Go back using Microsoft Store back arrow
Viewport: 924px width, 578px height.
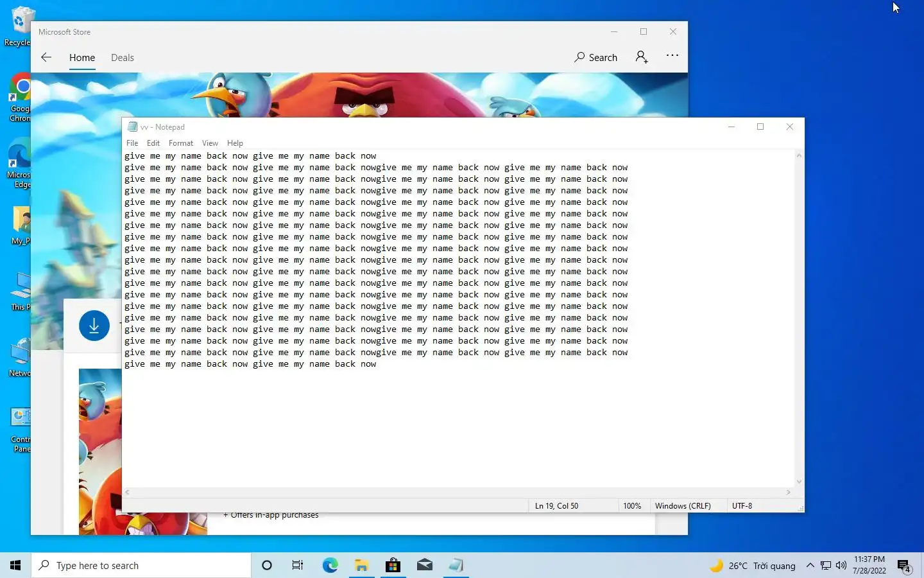[x=46, y=57]
